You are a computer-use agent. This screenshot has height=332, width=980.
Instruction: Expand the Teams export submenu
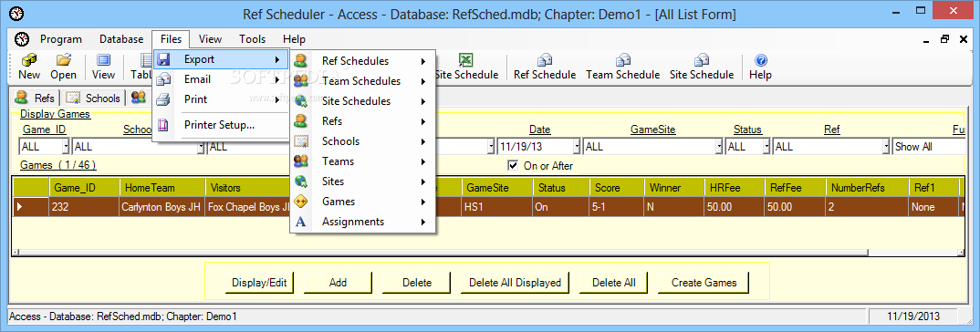[x=362, y=161]
